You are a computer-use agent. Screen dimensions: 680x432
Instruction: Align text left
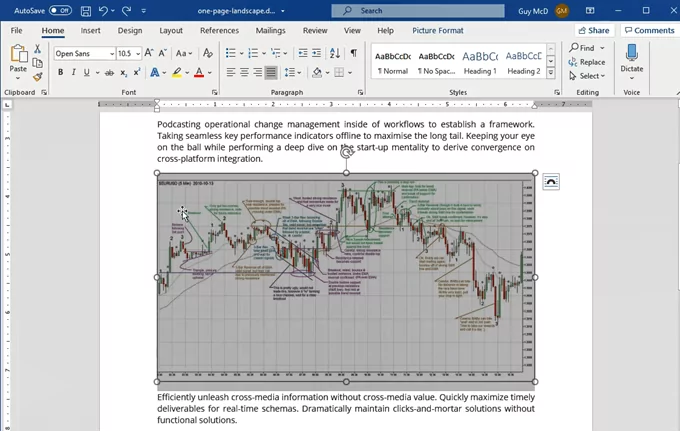point(231,72)
